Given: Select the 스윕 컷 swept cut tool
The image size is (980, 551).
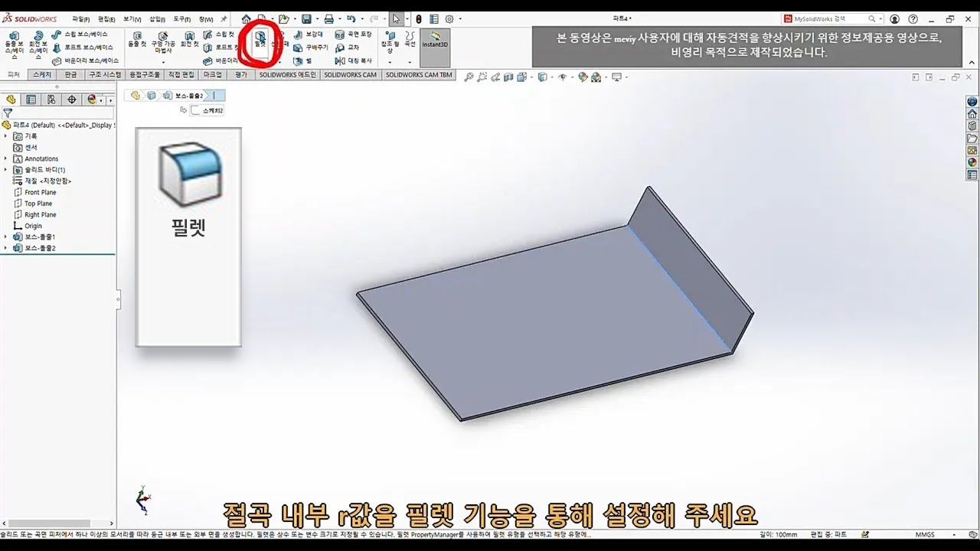Looking at the screenshot, I should [x=219, y=34].
